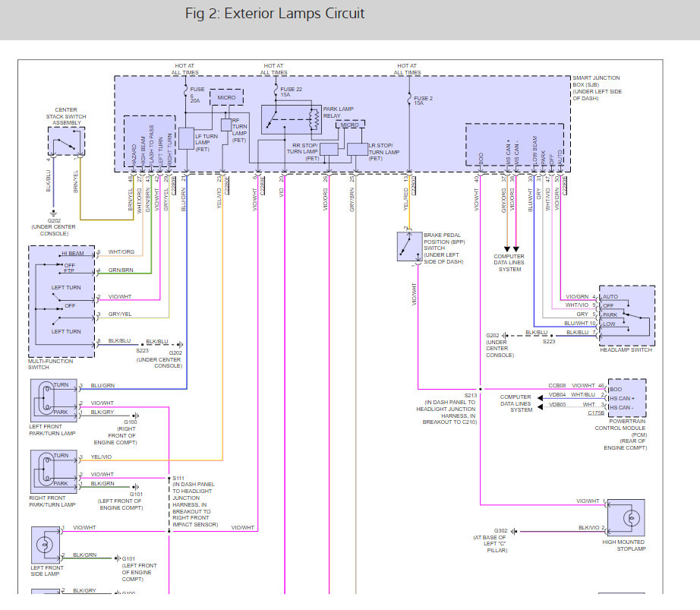Click the 'FLASH TO PASS' vertical label
The width and height of the screenshot is (700, 610).
pyautogui.click(x=151, y=145)
